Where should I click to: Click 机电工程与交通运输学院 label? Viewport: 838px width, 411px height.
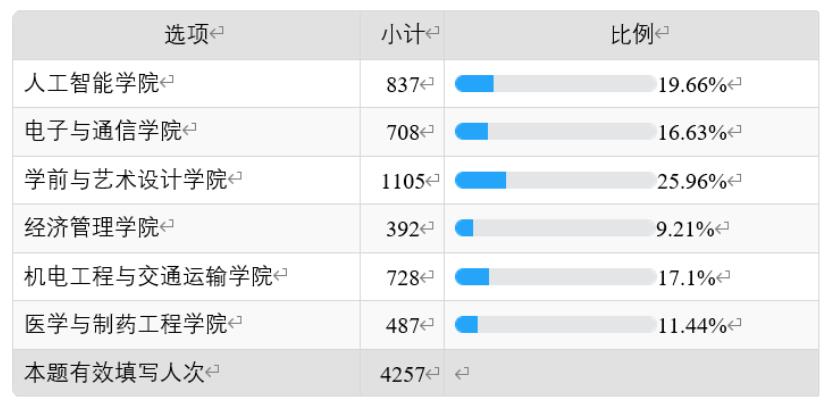tap(149, 277)
